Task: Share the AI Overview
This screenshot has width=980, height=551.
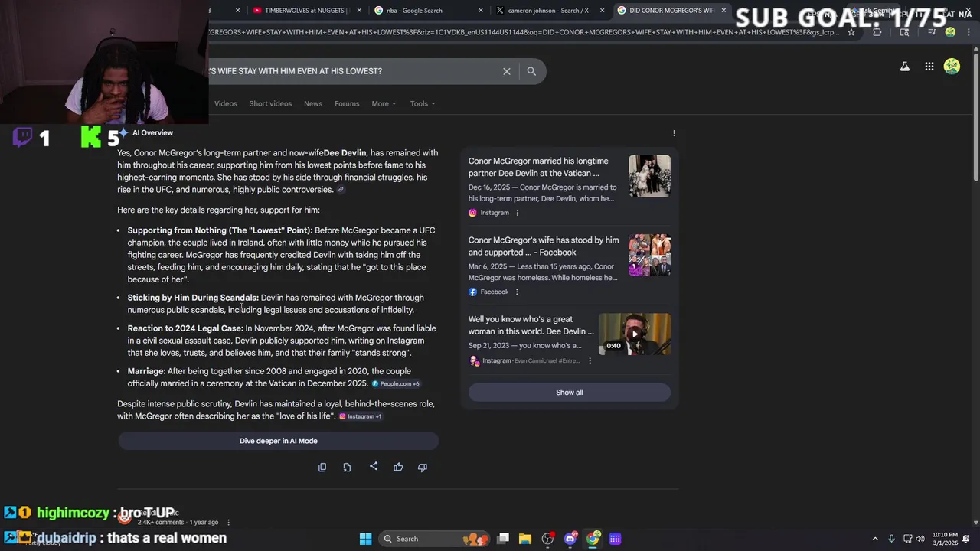Action: tap(374, 466)
